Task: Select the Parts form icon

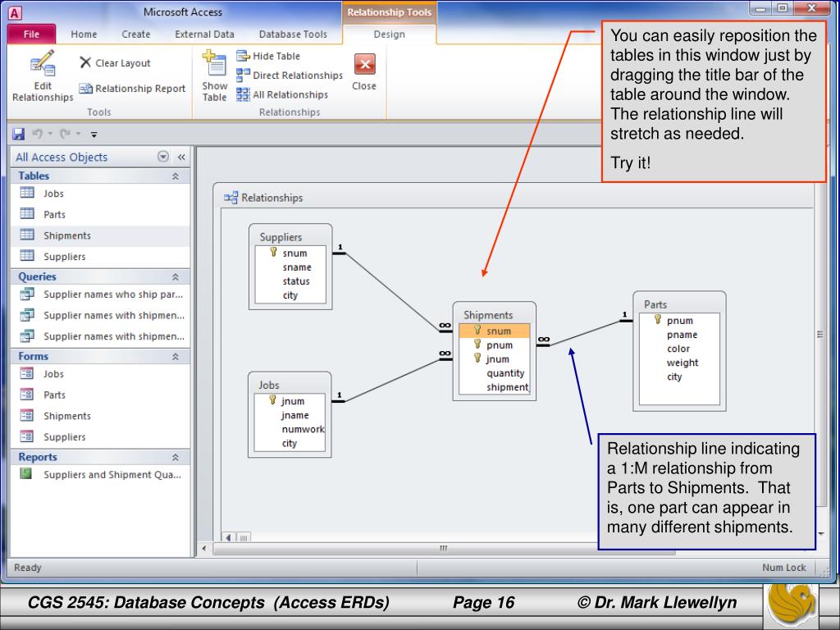Action: 27,395
